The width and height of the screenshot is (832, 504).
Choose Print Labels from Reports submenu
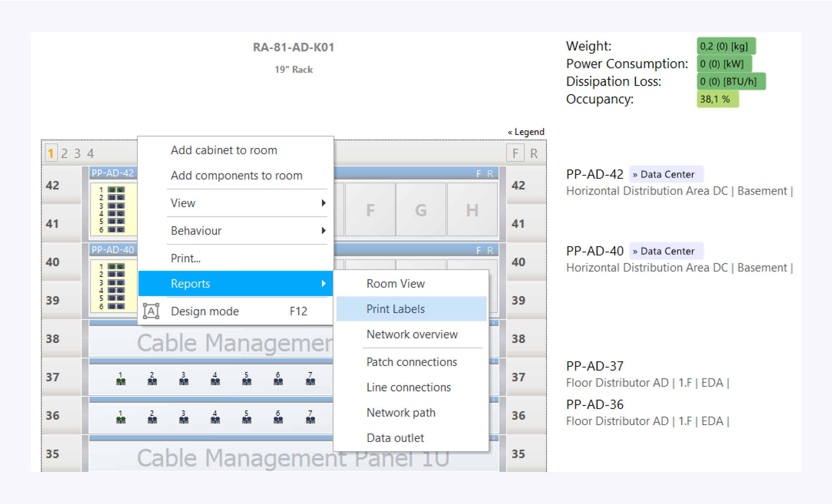(x=396, y=309)
